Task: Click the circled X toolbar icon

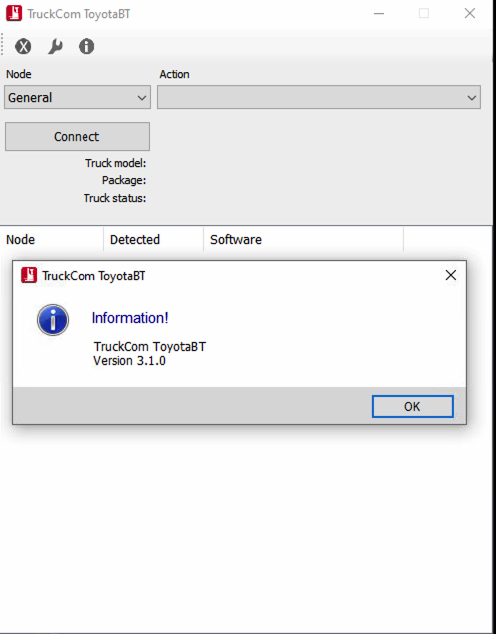Action: coord(23,46)
